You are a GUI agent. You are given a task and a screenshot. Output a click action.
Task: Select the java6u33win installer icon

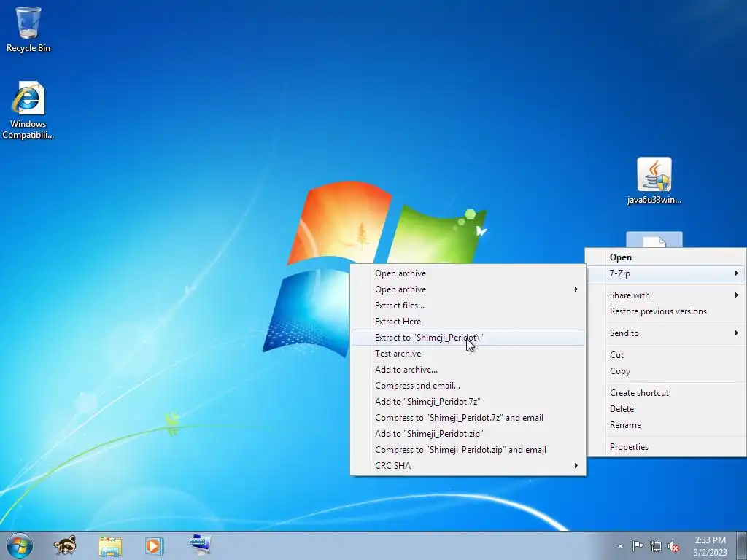(x=654, y=182)
